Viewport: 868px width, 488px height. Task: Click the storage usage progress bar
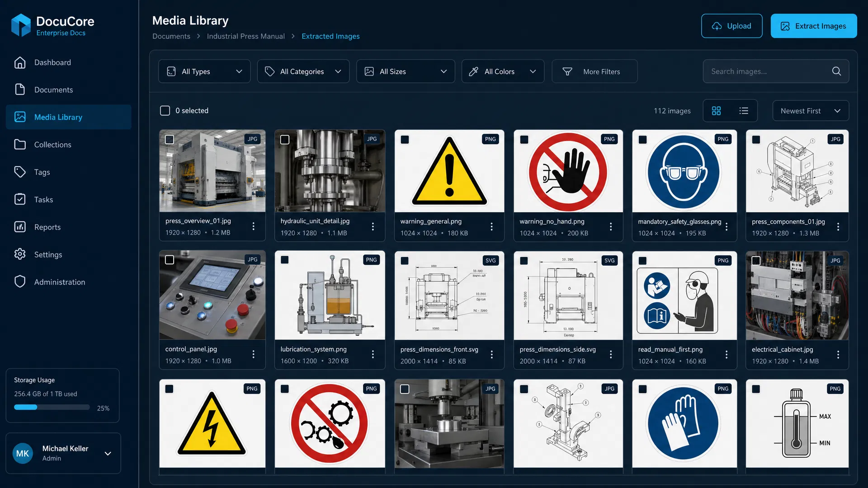click(52, 407)
